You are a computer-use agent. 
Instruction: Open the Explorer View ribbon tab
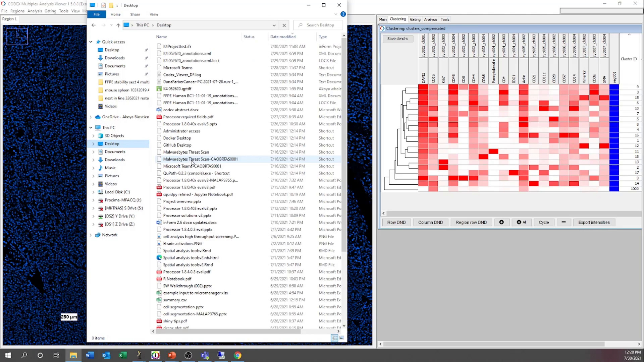click(154, 14)
